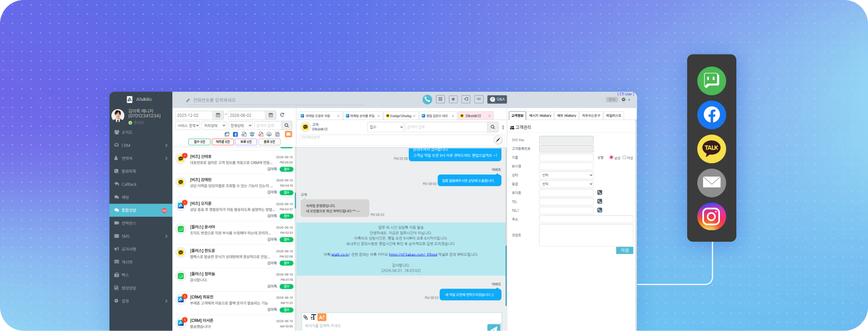868x331 pixels.
Task: Select the 남성 gender radio button
Action: click(x=611, y=157)
